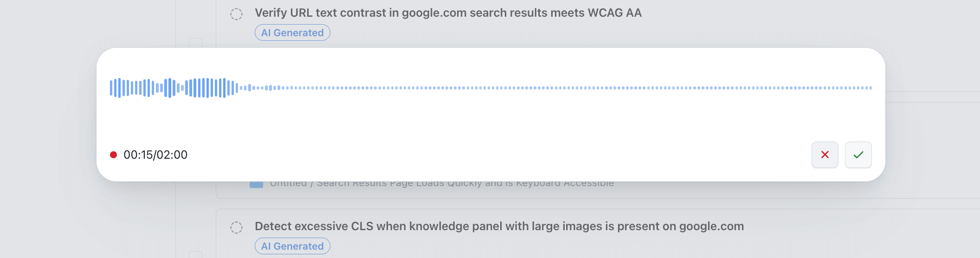Open the blue folder icon beside Untitled
980x258 pixels.
pyautogui.click(x=256, y=184)
